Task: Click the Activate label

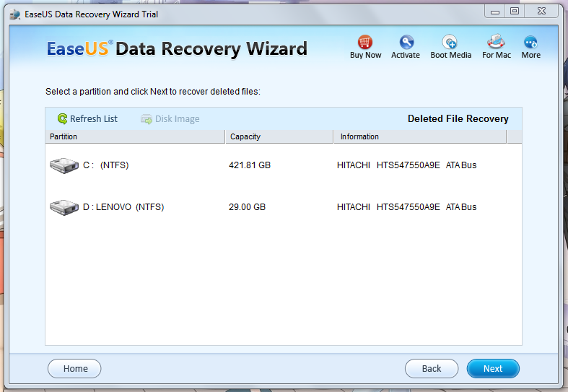Action: pos(406,55)
